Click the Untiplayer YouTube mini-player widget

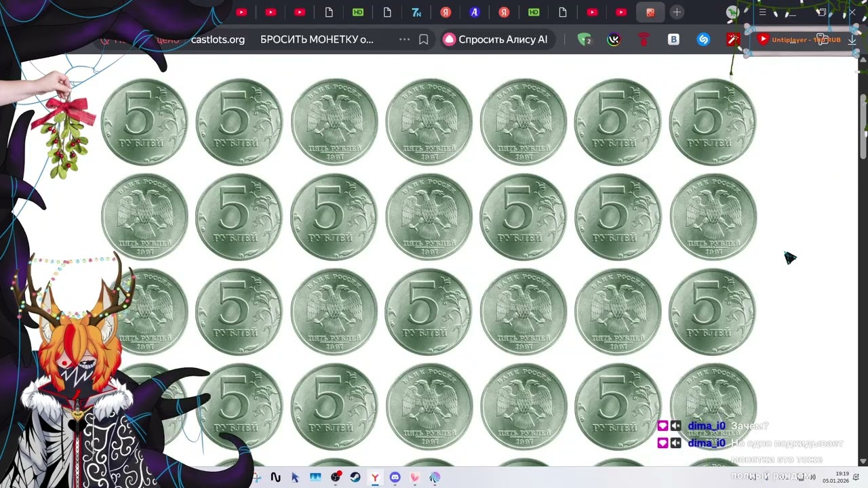799,39
